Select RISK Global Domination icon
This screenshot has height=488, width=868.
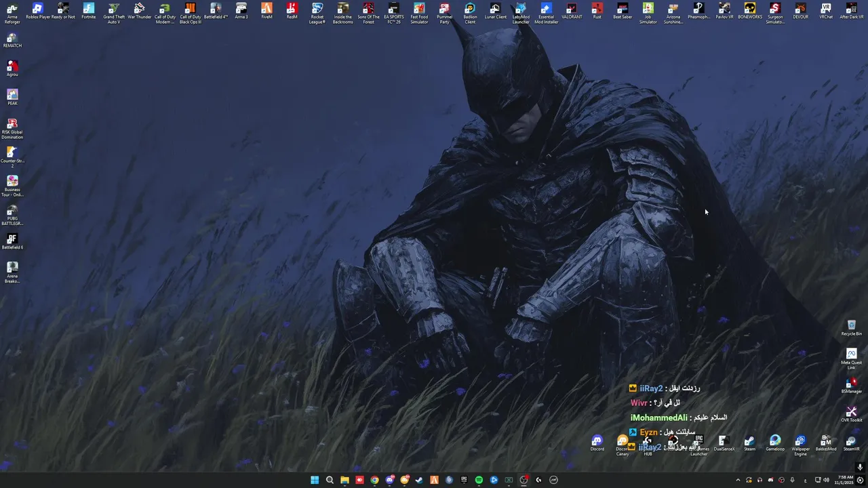(x=12, y=128)
